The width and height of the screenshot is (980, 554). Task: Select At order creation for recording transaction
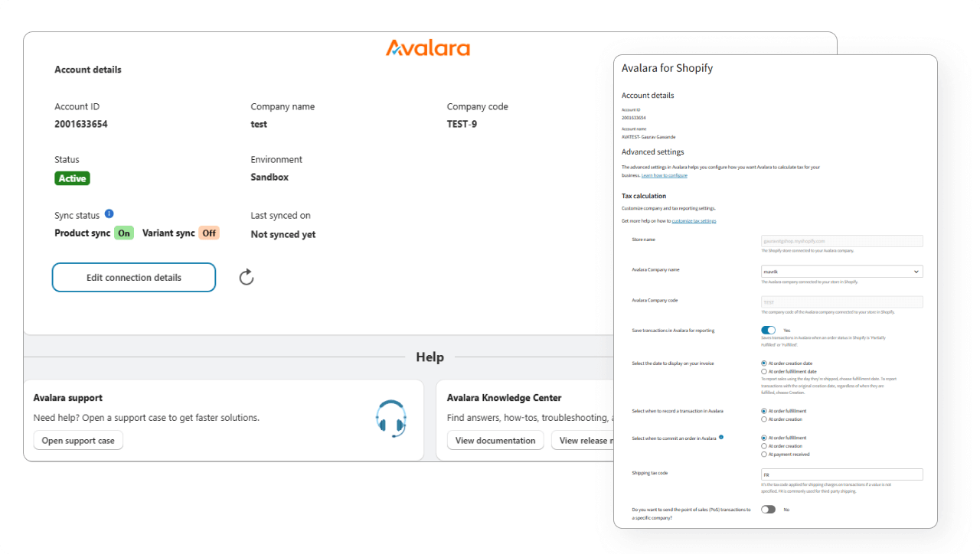pos(764,419)
